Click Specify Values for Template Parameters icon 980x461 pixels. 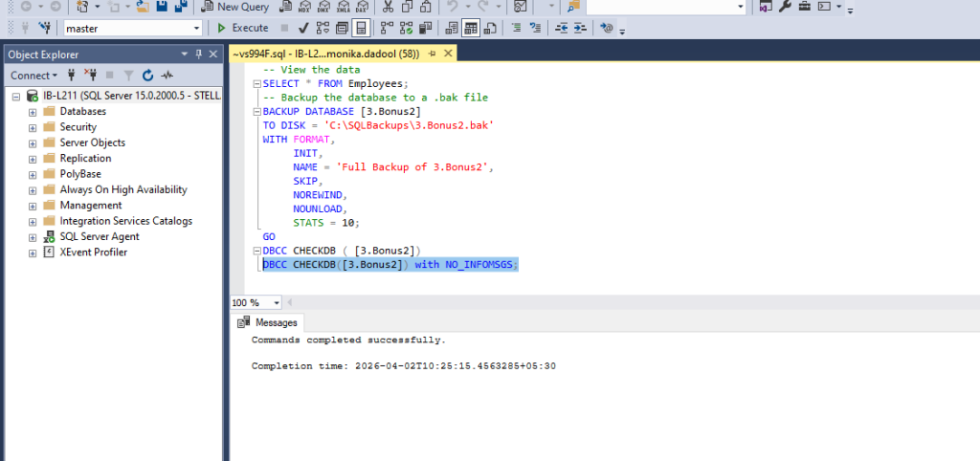tap(606, 28)
